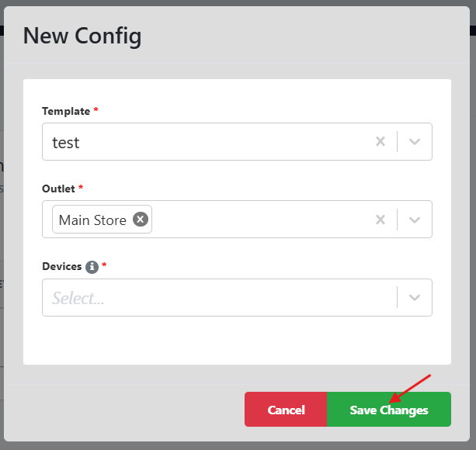Screen dimensions: 476x450
Task: Click the Devices info icon
Action: [92, 266]
